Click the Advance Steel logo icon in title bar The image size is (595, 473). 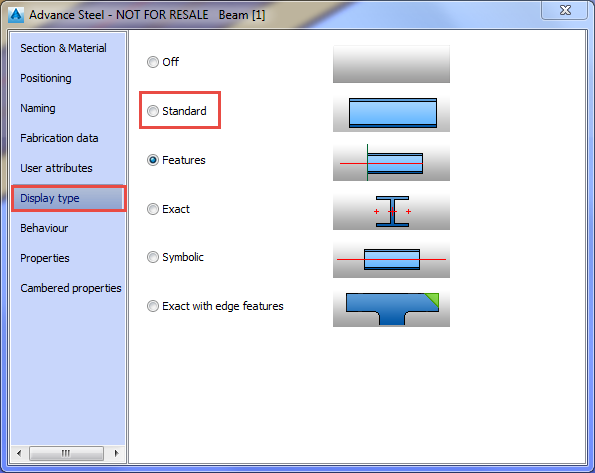click(16, 15)
